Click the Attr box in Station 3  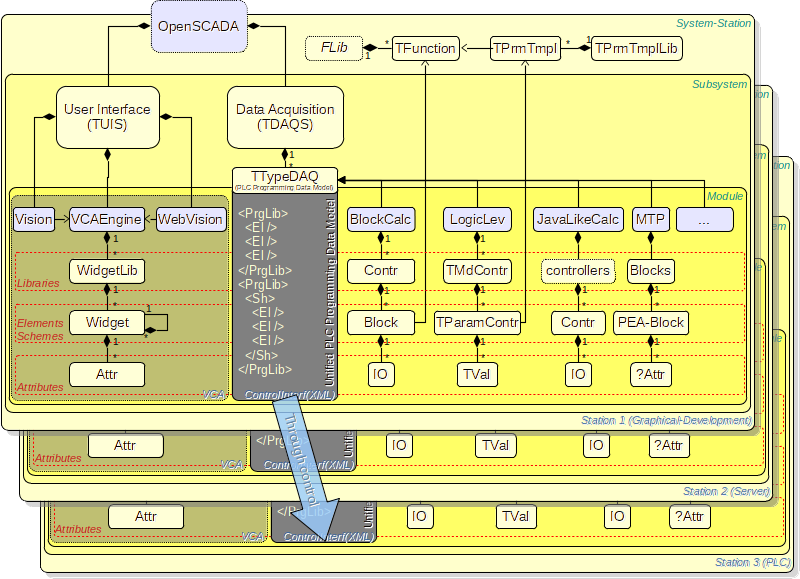point(146,516)
